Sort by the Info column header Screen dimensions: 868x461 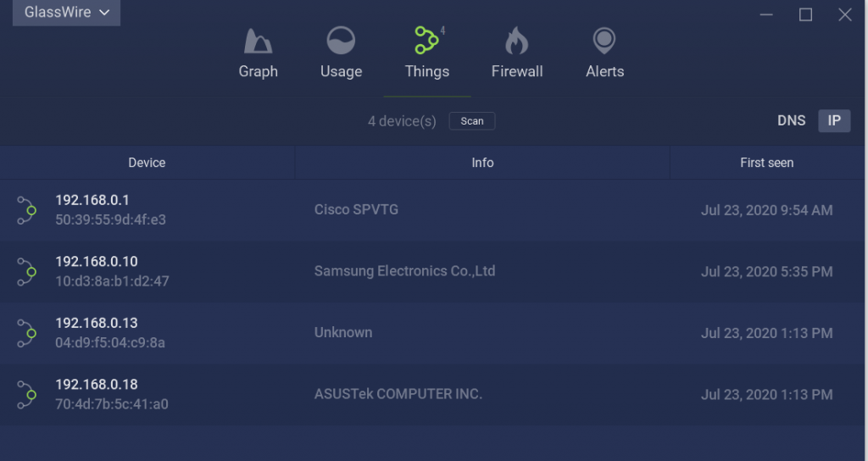click(482, 163)
